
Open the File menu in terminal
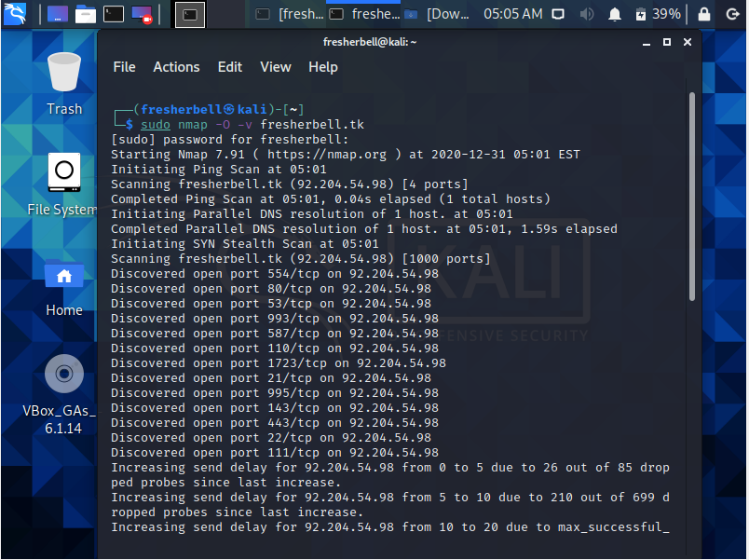click(124, 67)
